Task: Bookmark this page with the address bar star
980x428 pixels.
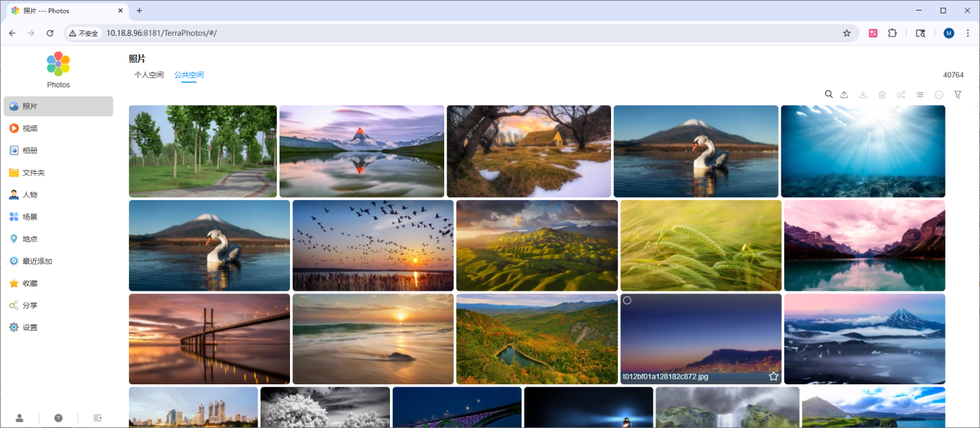Action: pos(847,33)
